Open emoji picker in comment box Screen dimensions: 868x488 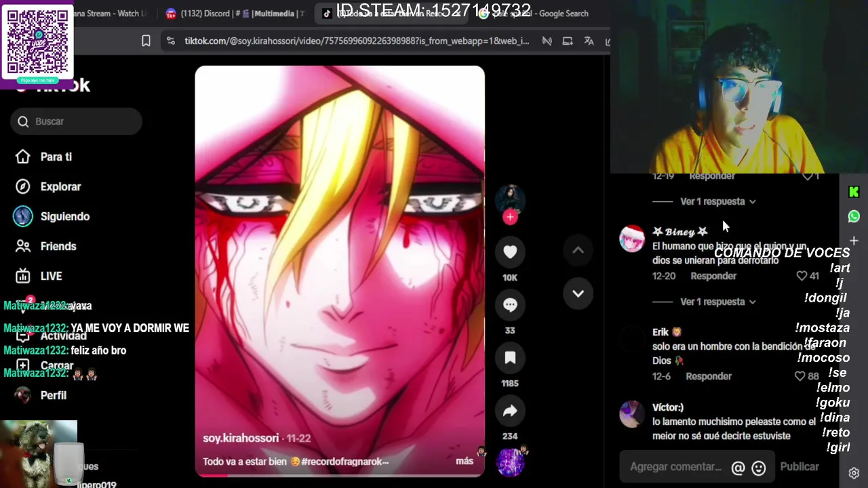(x=759, y=468)
